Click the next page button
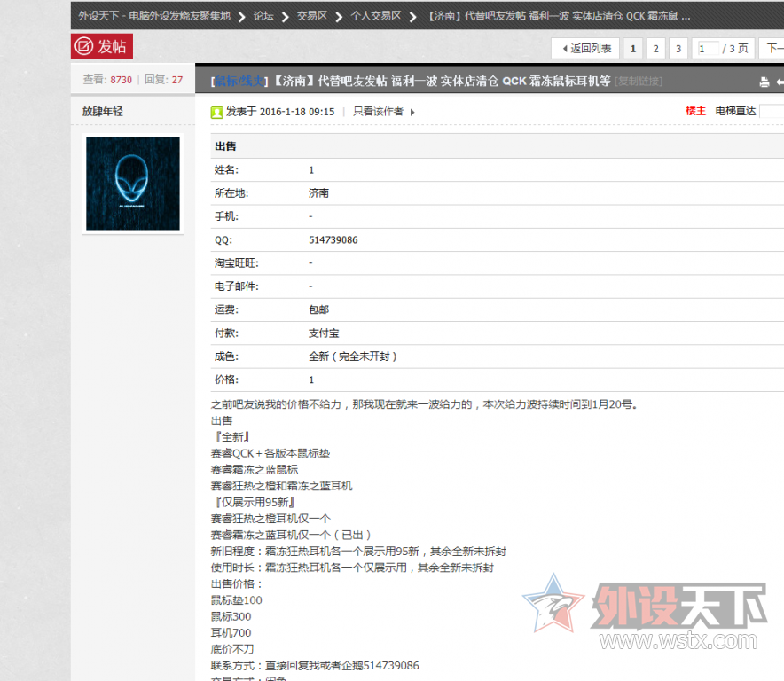Image resolution: width=784 pixels, height=681 pixels. click(x=773, y=49)
